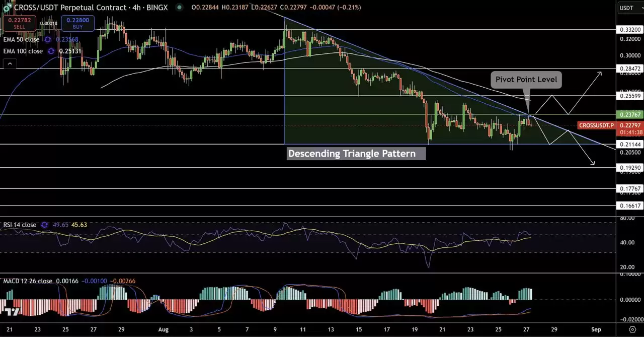Click the SELL button at 0.22782
The image size is (644, 337).
coord(20,23)
